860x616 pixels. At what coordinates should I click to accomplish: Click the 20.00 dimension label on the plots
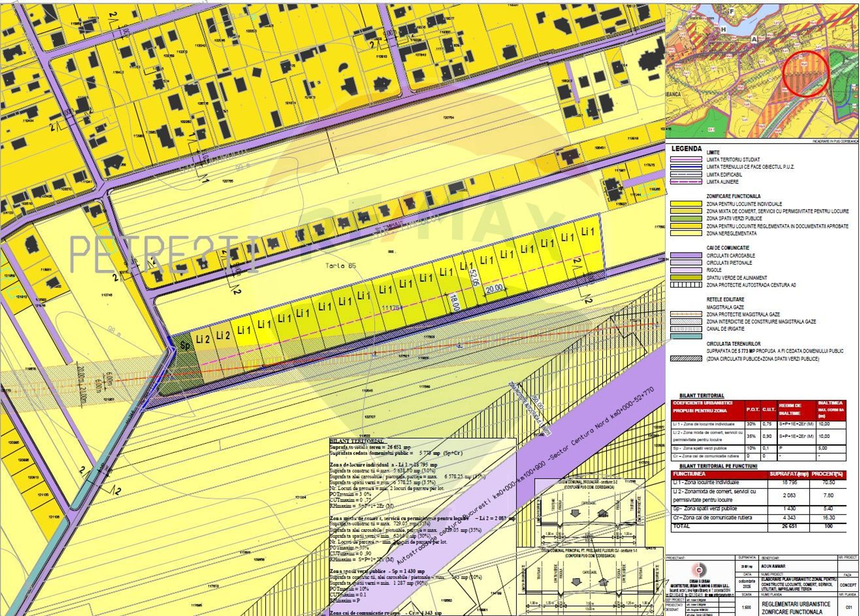[x=494, y=289]
